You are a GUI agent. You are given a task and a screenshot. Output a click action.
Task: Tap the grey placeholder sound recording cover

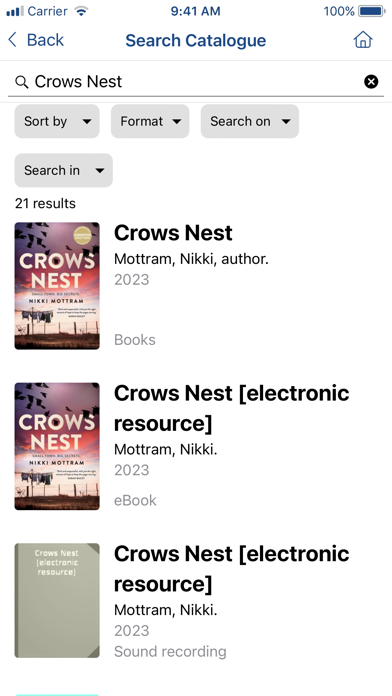pos(57,600)
